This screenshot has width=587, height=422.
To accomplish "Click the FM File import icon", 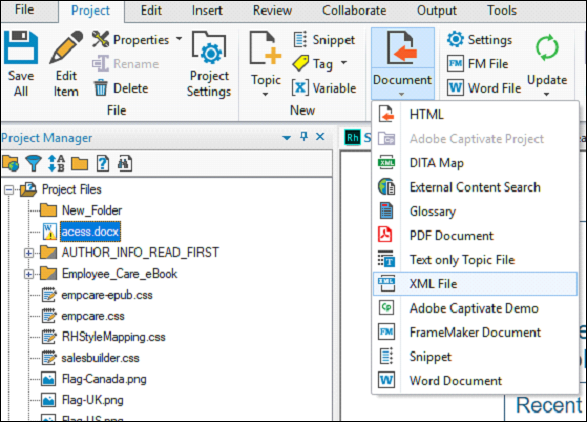I will 455,64.
